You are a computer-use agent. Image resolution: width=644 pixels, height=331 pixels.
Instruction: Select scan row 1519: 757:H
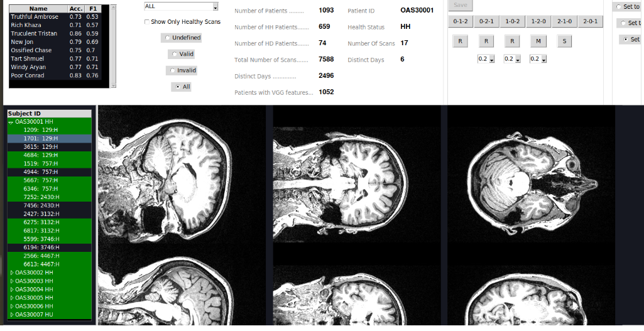tap(49, 164)
